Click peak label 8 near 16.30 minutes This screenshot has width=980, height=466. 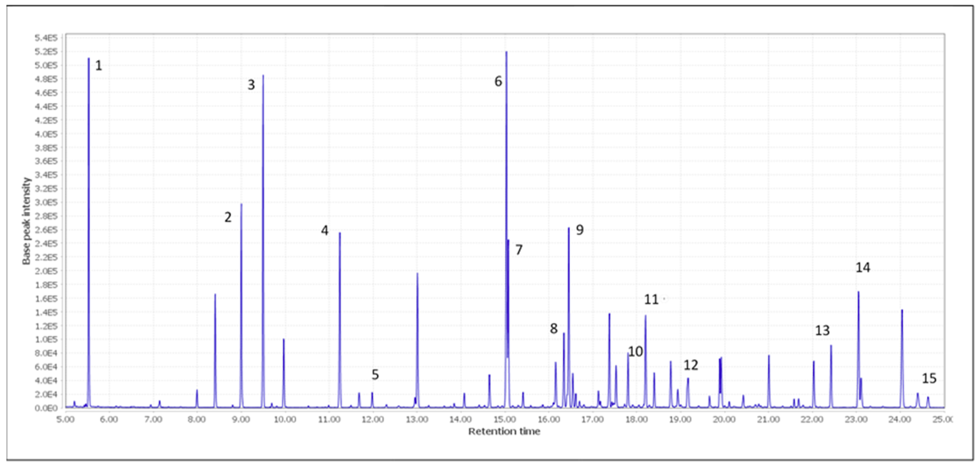point(553,328)
